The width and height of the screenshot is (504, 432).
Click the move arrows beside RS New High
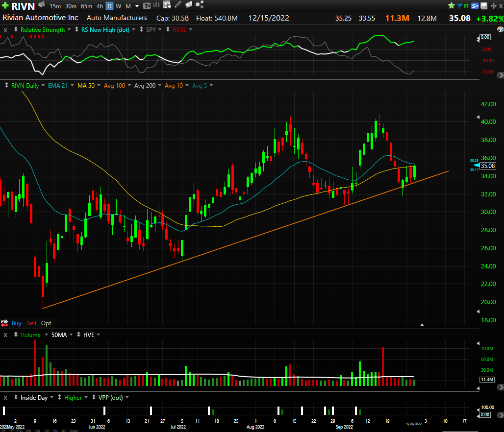click(x=76, y=29)
